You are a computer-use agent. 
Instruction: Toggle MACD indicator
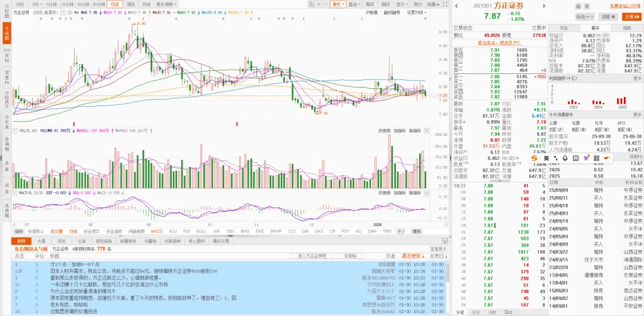coord(157,231)
